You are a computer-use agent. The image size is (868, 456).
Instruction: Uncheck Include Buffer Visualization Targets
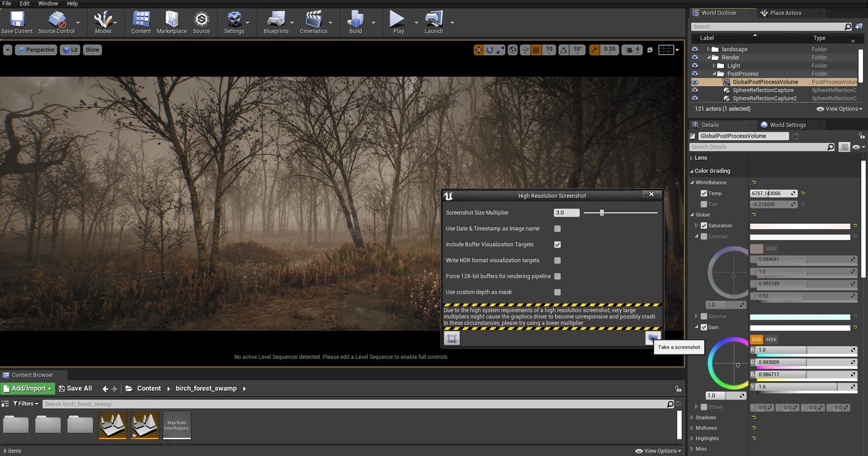[557, 245]
